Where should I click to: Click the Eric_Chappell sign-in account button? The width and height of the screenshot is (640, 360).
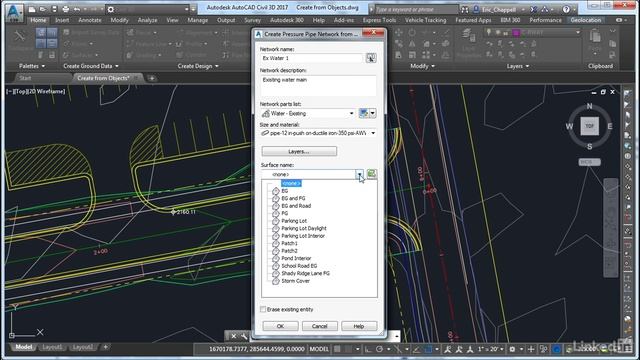[x=500, y=9]
